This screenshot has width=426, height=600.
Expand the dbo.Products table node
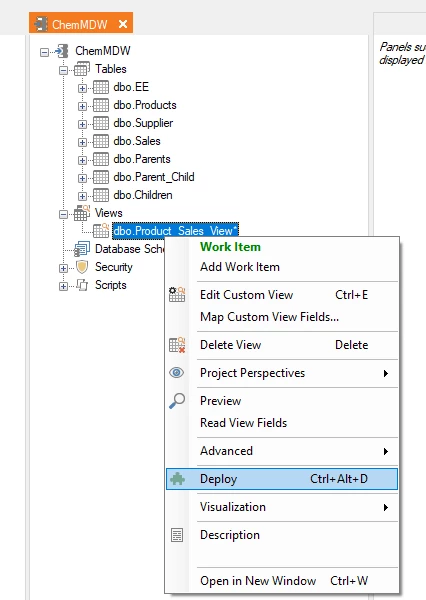[82, 106]
